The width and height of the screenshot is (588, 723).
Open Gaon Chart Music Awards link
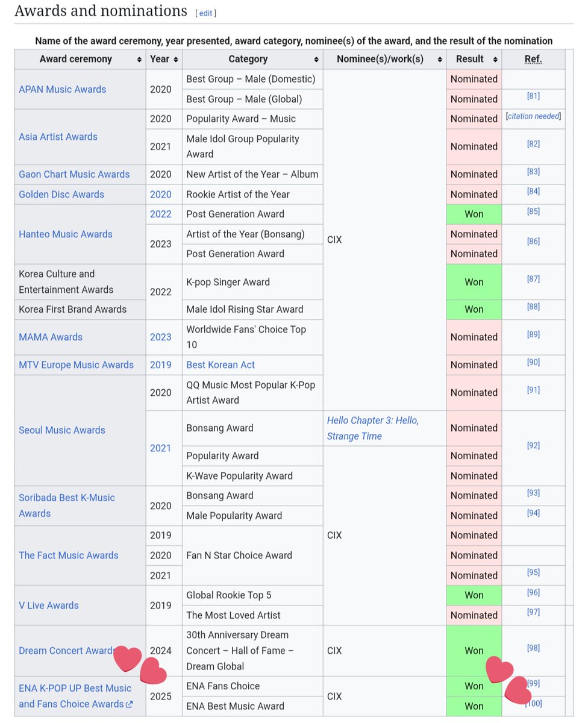74,174
